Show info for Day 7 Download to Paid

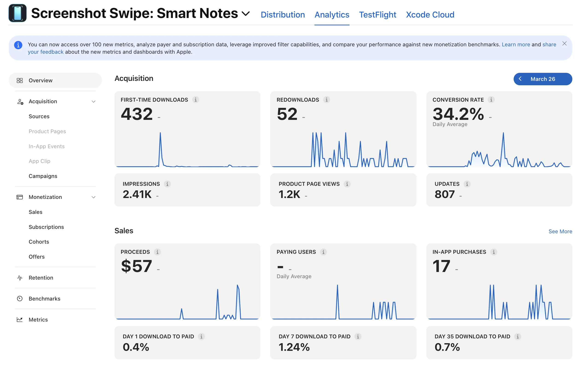(x=358, y=337)
